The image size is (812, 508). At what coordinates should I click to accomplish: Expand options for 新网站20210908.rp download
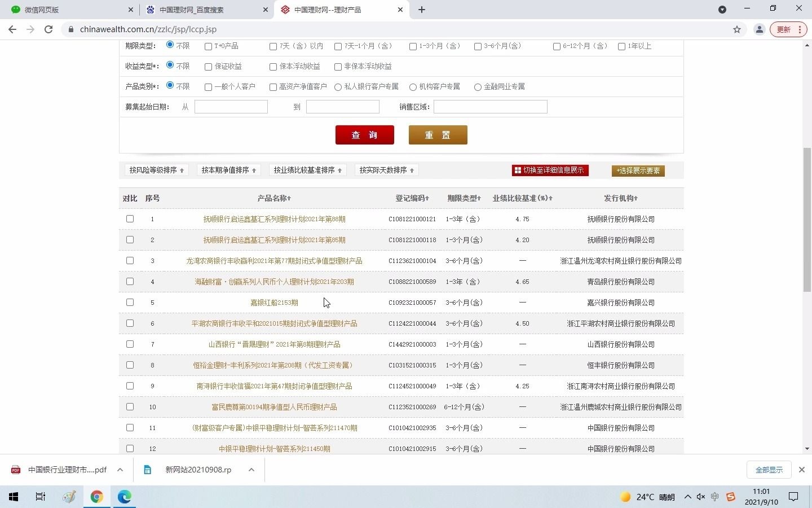(x=251, y=470)
